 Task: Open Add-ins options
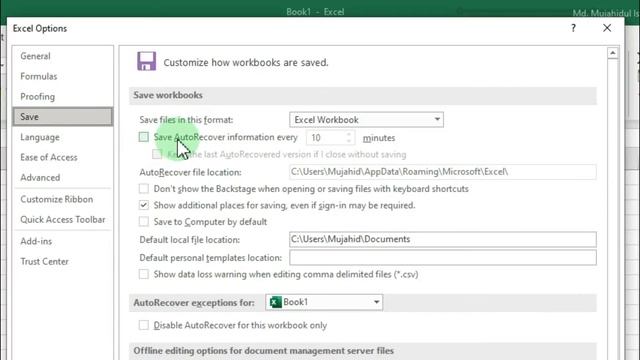(62, 241)
